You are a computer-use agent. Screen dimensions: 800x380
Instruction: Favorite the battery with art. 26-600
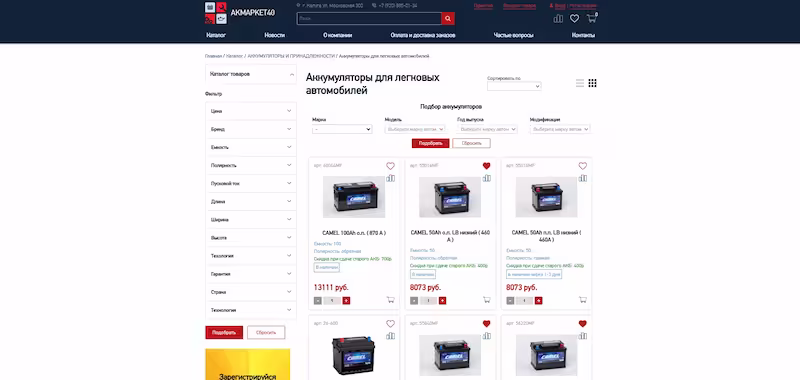390,323
